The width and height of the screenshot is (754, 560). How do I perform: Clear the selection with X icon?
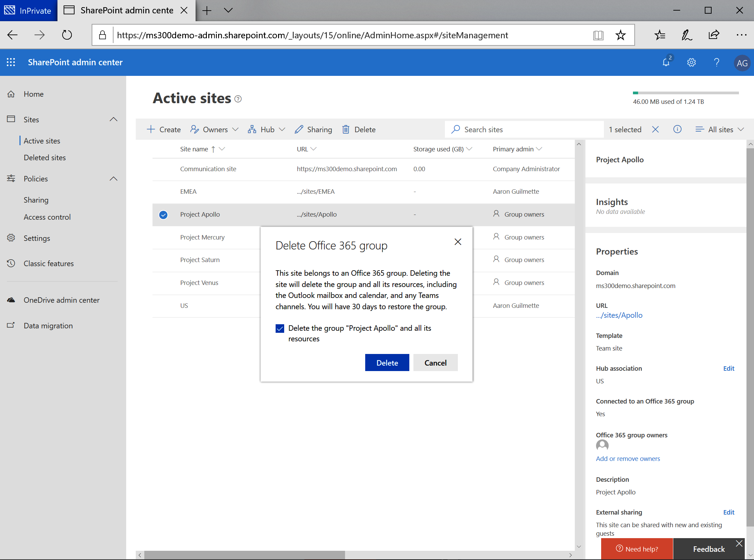(x=655, y=129)
